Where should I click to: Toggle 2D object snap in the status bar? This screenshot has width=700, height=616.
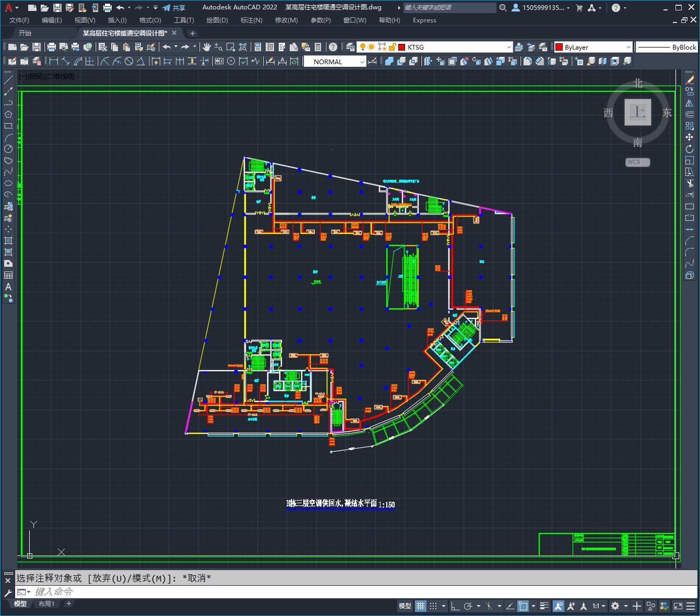523,606
